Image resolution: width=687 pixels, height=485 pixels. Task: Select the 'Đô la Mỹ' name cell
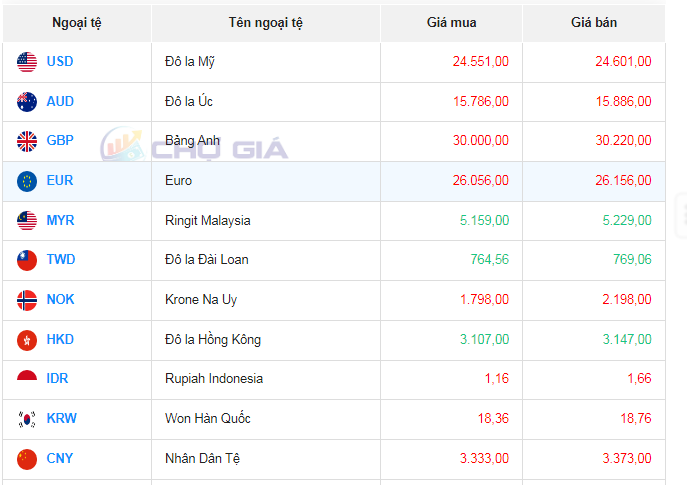pos(266,62)
